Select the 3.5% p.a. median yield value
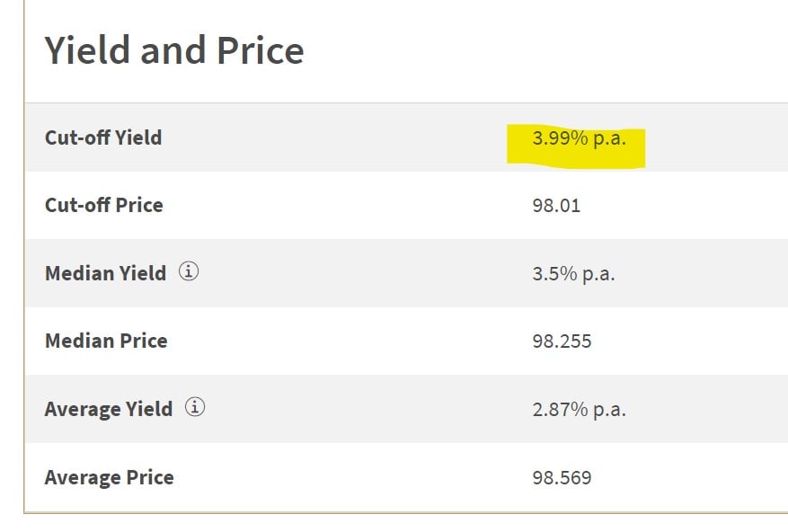 573,274
